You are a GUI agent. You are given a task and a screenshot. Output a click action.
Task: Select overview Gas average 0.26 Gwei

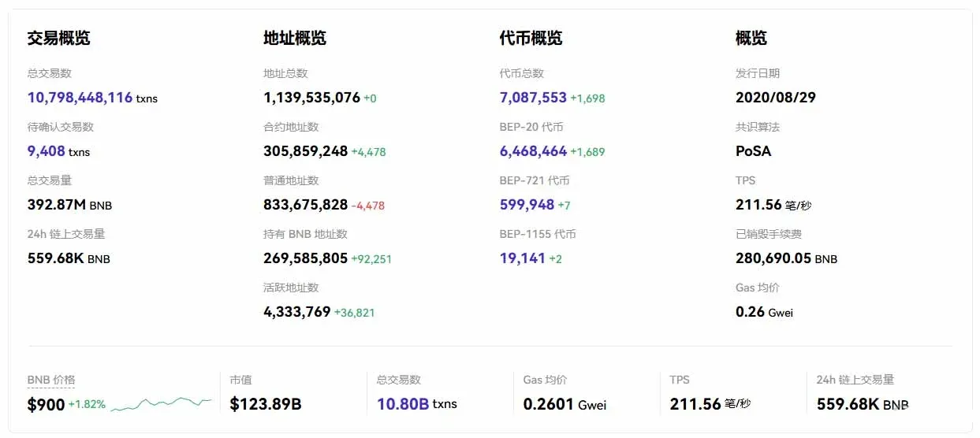(764, 312)
